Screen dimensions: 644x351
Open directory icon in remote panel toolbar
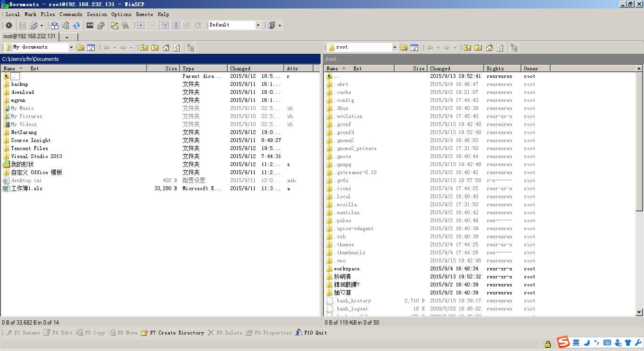(x=404, y=48)
